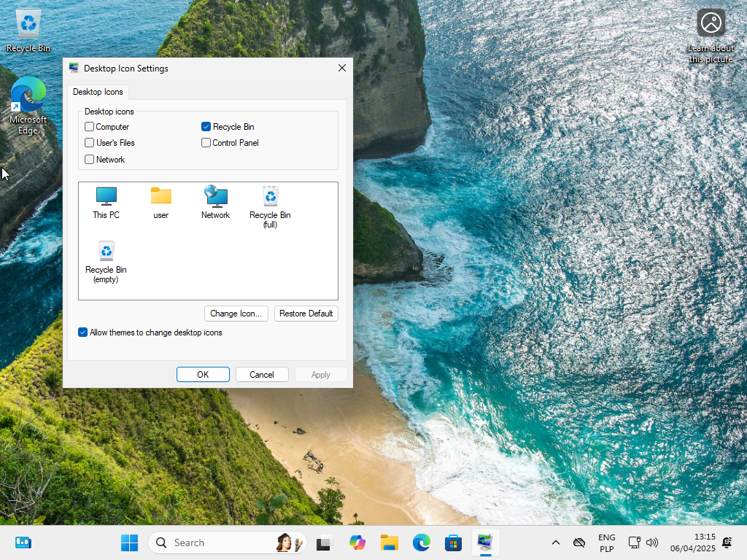Expand the hidden icons tray chevron

[555, 542]
